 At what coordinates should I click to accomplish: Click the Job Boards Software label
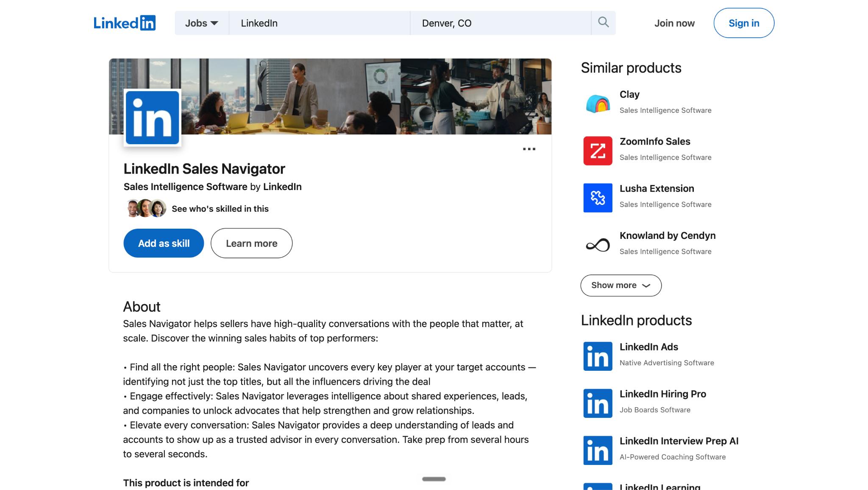(x=655, y=410)
